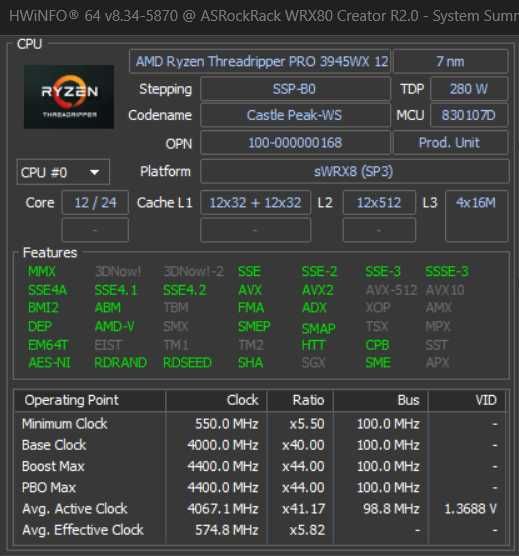The height and width of the screenshot is (556, 519).
Task: Click the CPB feature label
Action: [x=378, y=345]
